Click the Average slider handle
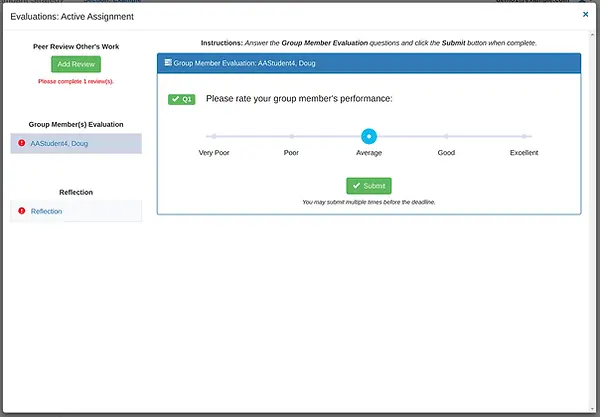This screenshot has height=417, width=600. (369, 136)
